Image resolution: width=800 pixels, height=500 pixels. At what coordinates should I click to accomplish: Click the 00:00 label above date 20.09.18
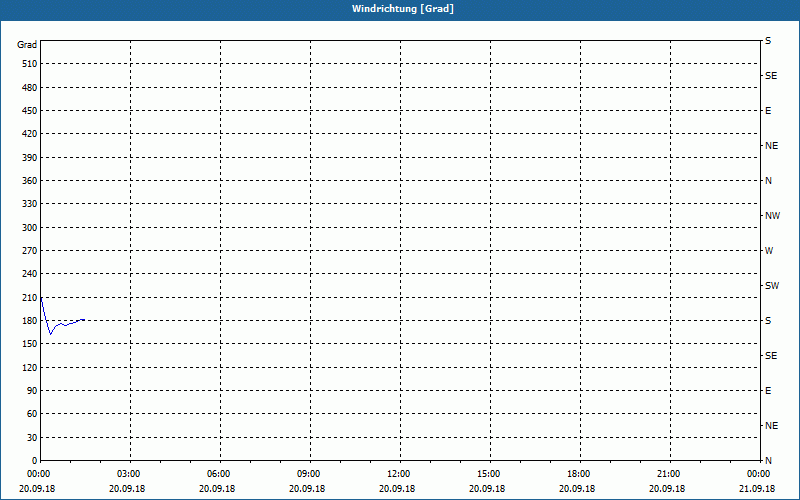click(38, 474)
